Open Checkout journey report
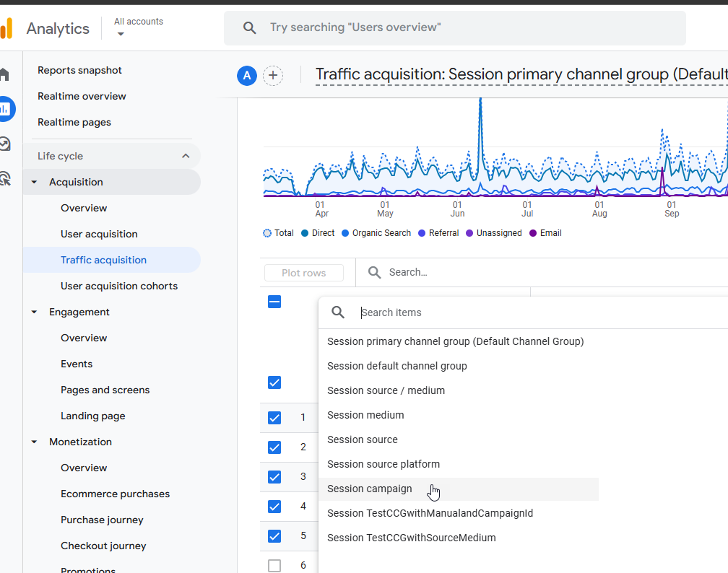 103,546
